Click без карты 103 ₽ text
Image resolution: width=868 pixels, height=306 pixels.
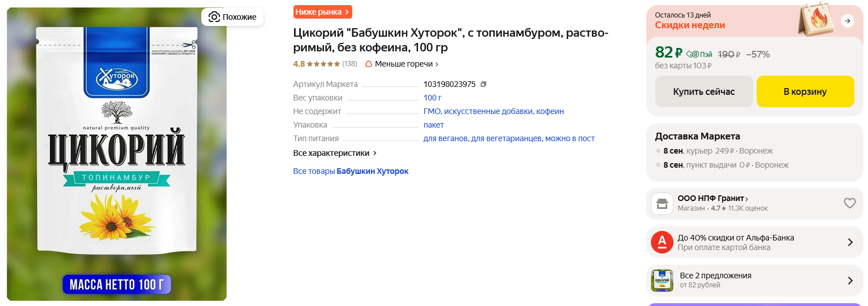click(x=683, y=65)
